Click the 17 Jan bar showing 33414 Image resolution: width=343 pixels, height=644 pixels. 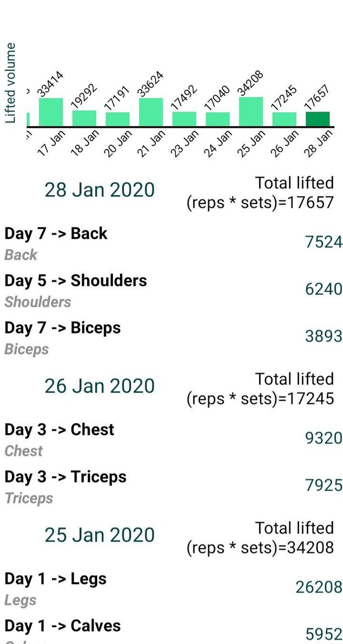point(50,111)
